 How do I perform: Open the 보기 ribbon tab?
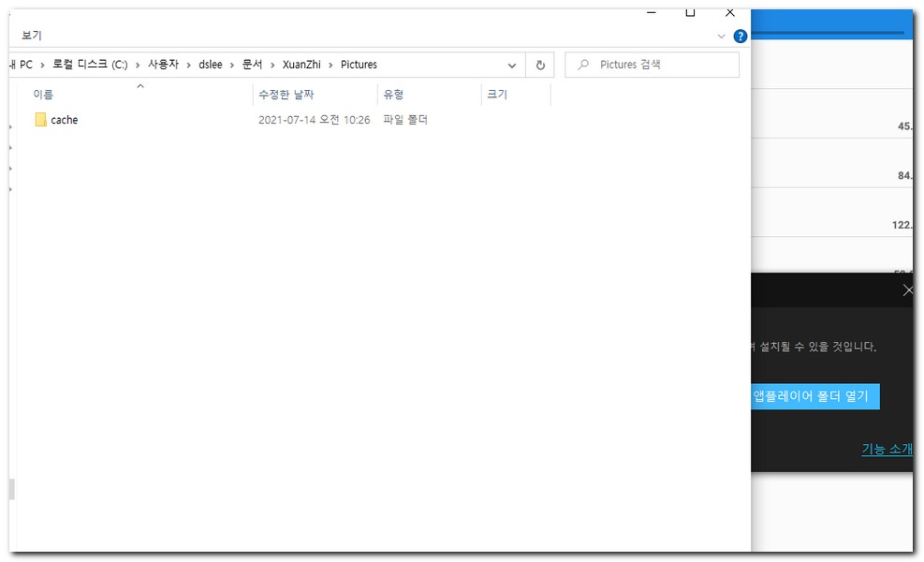(32, 36)
